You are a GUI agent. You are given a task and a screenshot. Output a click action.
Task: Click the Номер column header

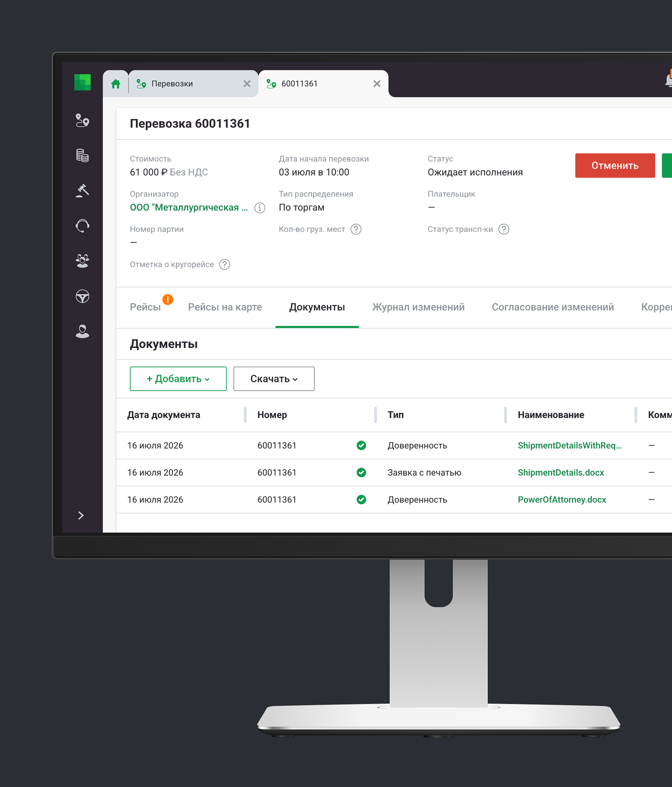pyautogui.click(x=272, y=415)
